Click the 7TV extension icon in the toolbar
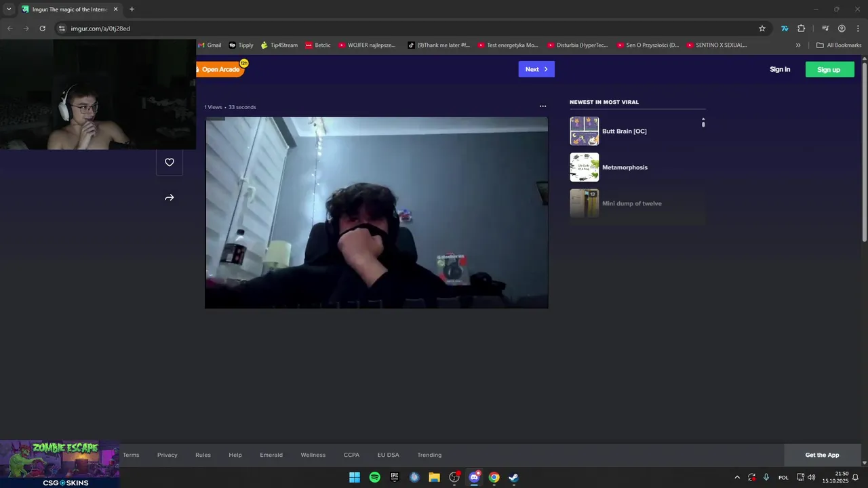Screen dimensions: 868x488 point(785,28)
